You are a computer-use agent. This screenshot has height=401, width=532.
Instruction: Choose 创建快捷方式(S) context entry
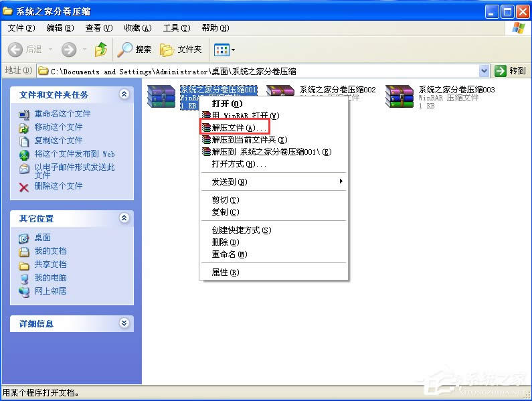pos(274,230)
